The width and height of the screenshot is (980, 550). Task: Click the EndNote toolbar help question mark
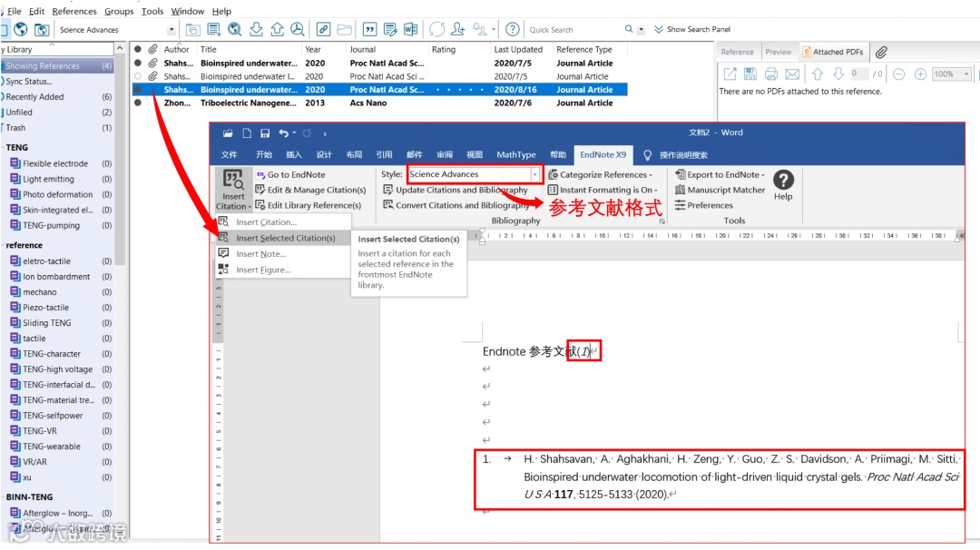[x=512, y=29]
